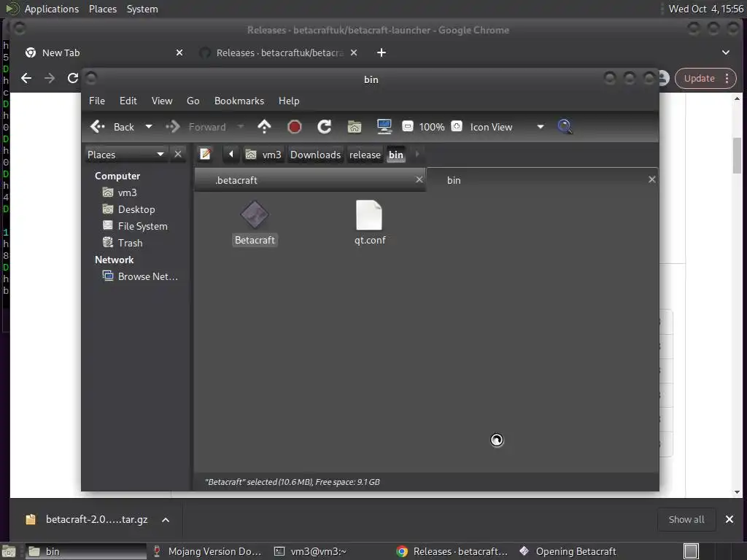Switch to vm3@vm3 terminal in taskbar
Viewport: 747px width, 560px height.
pyautogui.click(x=310, y=551)
